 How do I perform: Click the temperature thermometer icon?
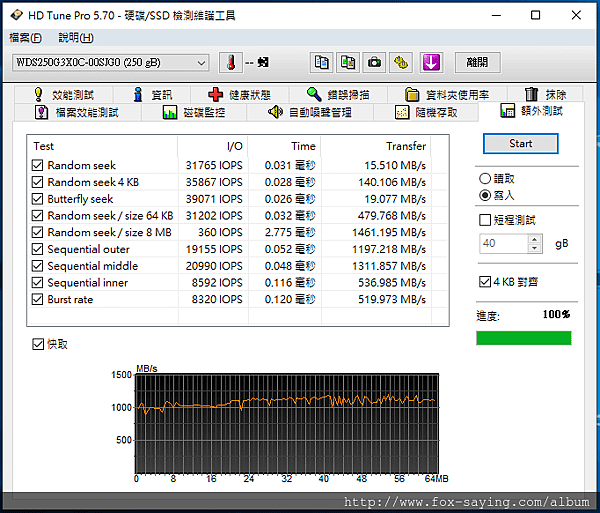click(231, 62)
